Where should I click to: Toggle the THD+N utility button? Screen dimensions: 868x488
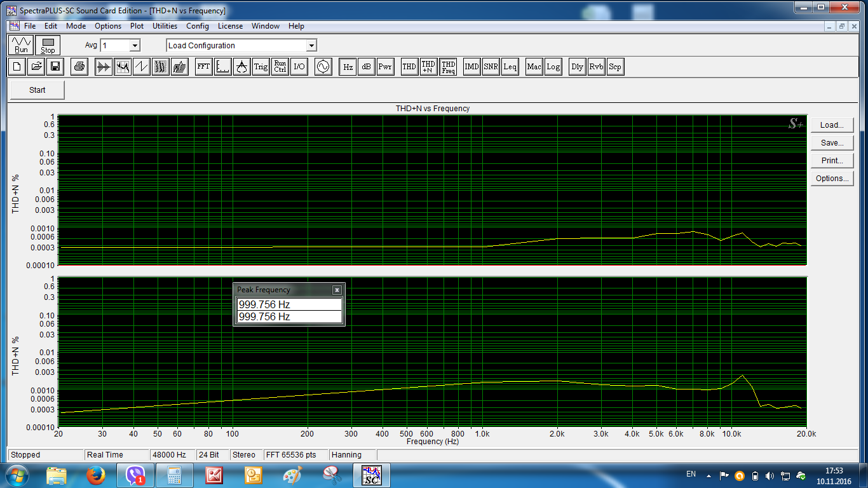[428, 66]
